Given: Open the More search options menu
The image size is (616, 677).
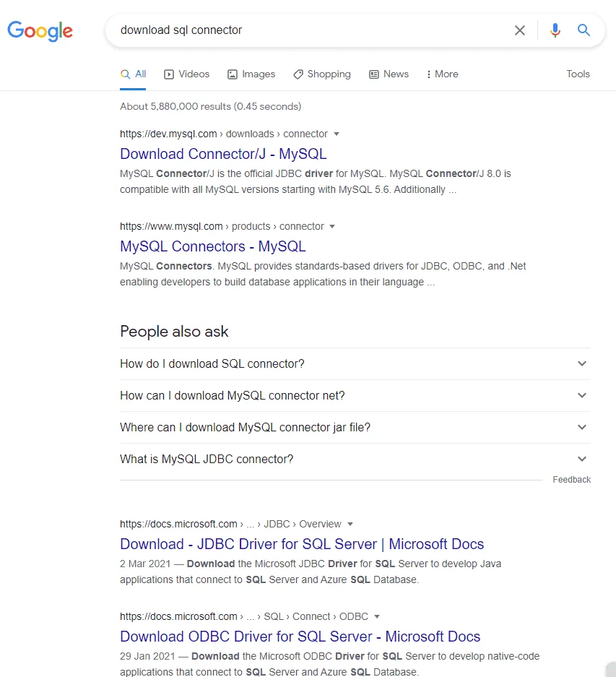Looking at the screenshot, I should 442,74.
